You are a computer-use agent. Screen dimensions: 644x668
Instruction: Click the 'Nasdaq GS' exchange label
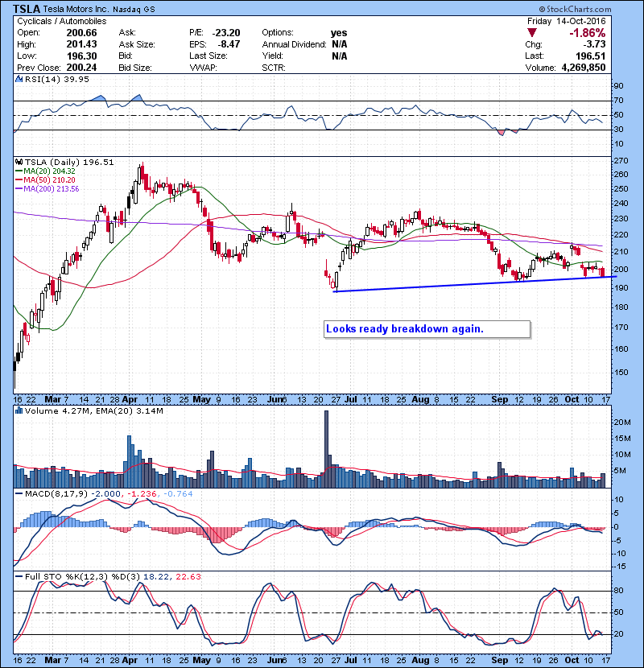(x=134, y=10)
